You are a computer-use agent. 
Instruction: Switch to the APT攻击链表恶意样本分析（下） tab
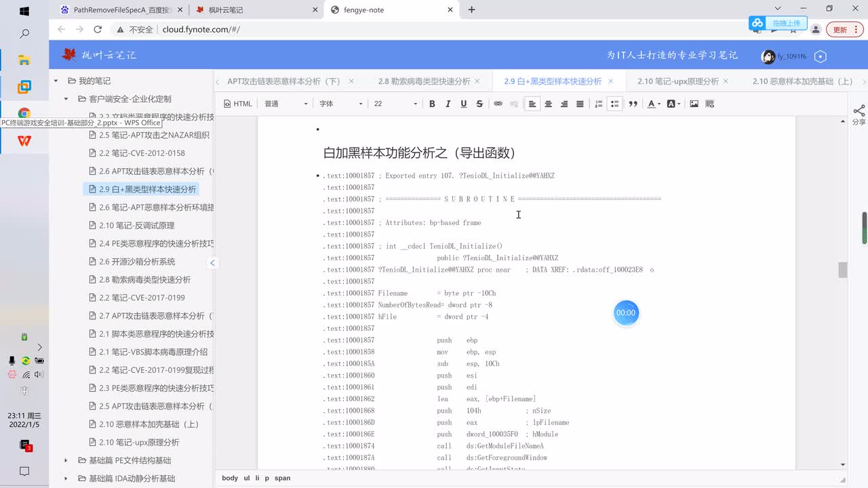pos(284,81)
